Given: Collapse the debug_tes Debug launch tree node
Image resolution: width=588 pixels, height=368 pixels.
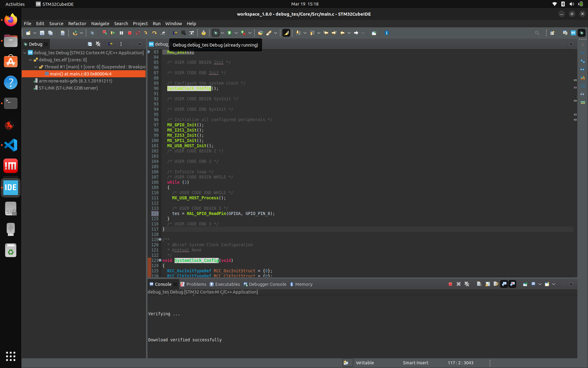Looking at the screenshot, I should coord(25,53).
